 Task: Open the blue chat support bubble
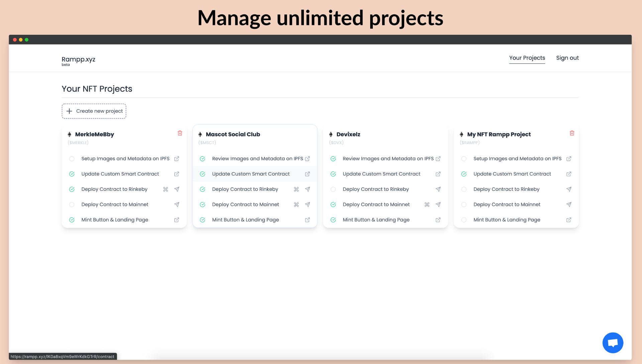(x=613, y=343)
